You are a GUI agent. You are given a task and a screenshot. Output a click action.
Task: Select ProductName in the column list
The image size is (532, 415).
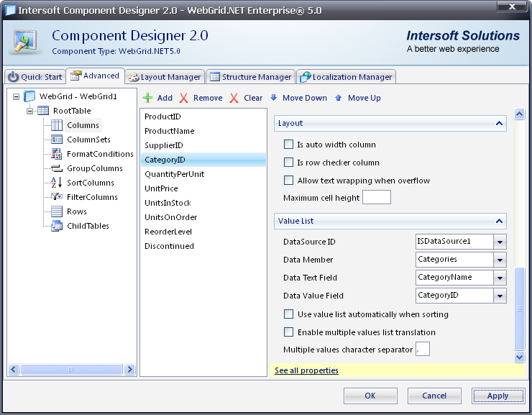[x=203, y=131]
